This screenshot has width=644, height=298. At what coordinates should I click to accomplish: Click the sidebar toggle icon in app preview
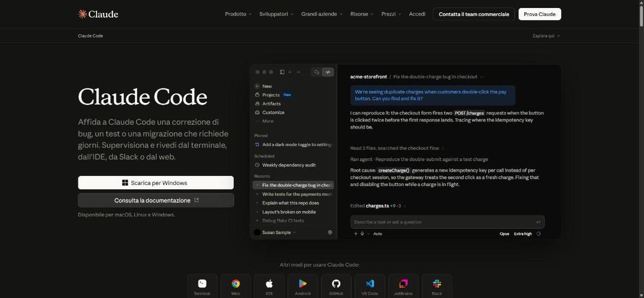coord(282,72)
